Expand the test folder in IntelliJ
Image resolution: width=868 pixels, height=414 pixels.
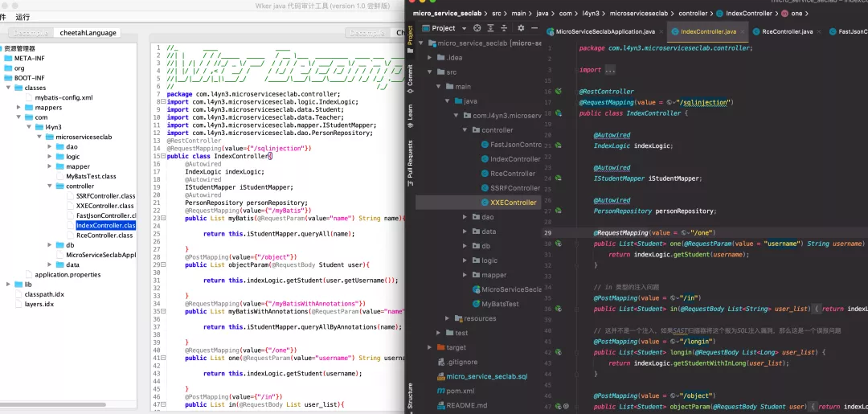(439, 333)
